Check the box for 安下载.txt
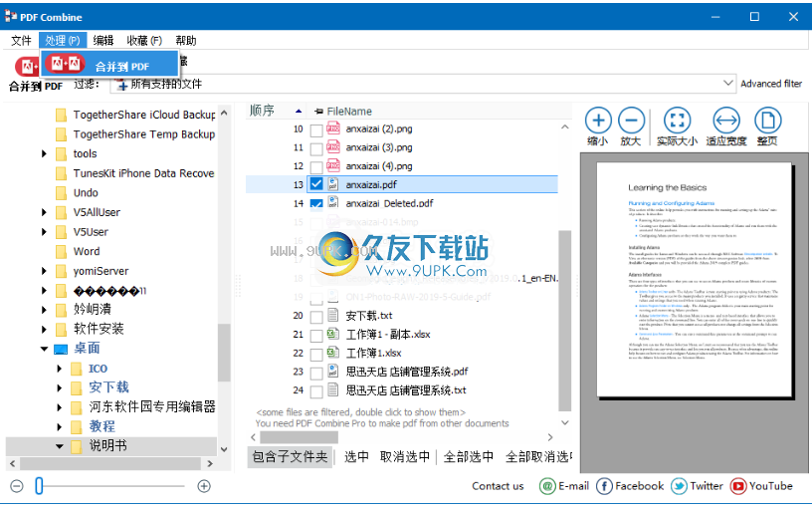This screenshot has width=812, height=508. click(x=316, y=316)
